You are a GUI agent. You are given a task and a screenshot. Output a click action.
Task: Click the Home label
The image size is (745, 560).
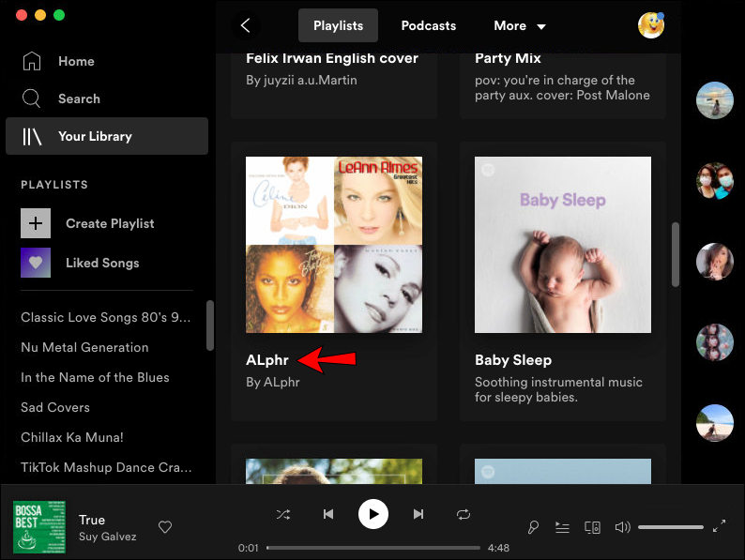point(76,61)
